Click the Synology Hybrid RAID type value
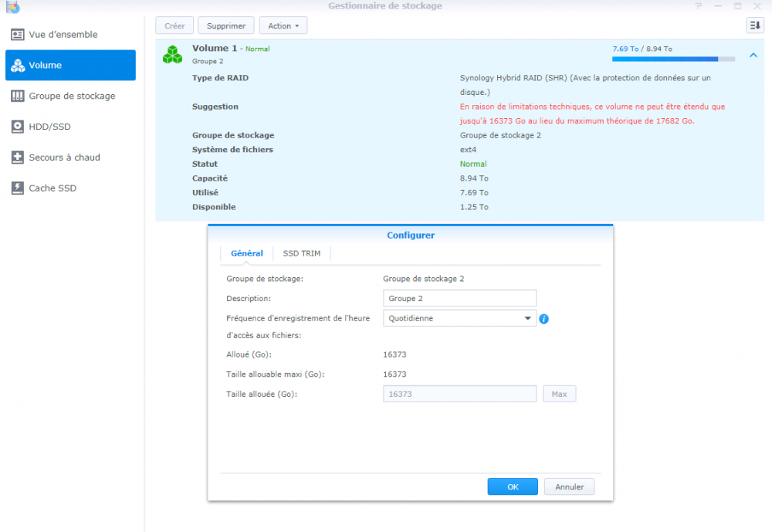 pos(585,85)
